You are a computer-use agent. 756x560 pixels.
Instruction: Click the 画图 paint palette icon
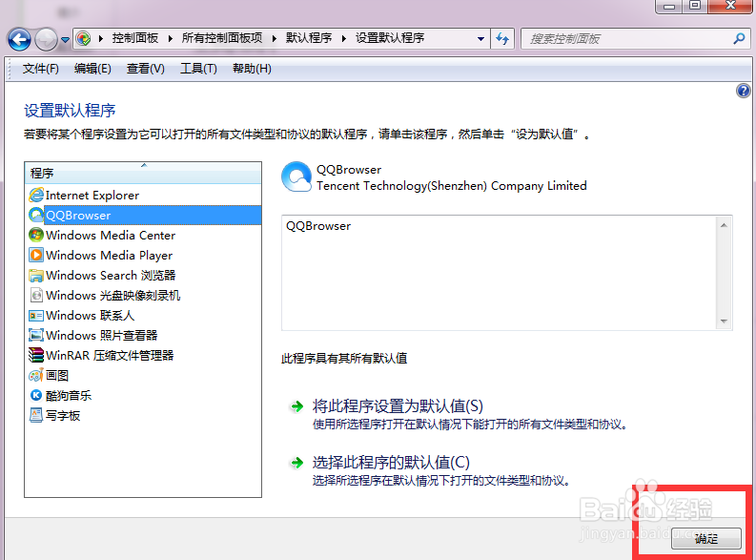coord(36,375)
